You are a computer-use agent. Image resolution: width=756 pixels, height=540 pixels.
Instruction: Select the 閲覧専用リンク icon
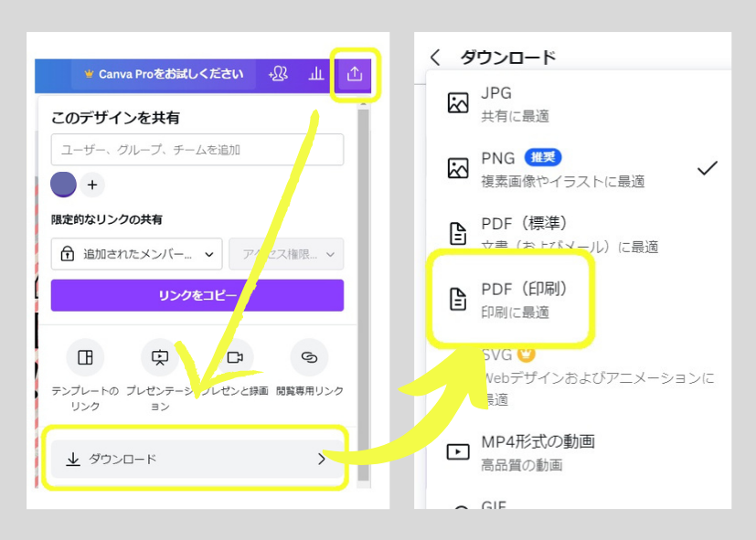(309, 358)
